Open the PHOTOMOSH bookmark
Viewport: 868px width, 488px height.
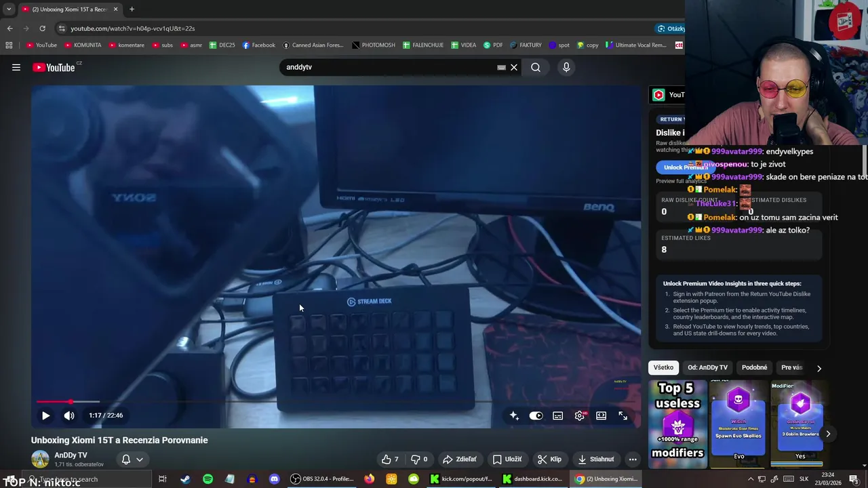point(374,45)
